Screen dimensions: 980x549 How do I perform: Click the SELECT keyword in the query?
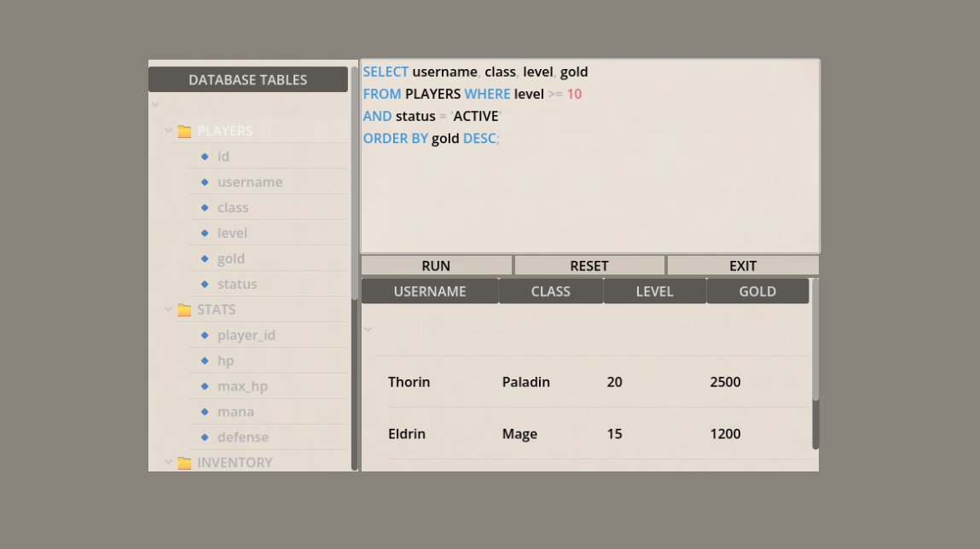[386, 72]
